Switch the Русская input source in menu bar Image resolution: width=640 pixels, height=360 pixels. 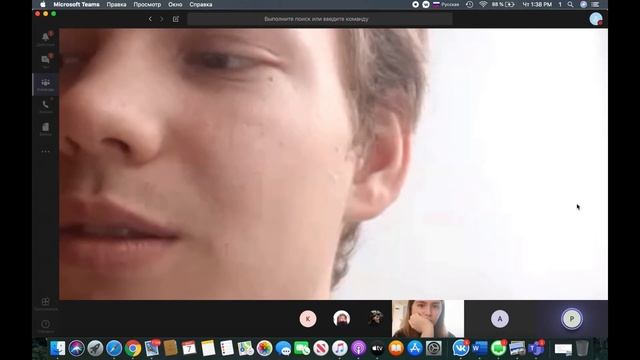446,4
